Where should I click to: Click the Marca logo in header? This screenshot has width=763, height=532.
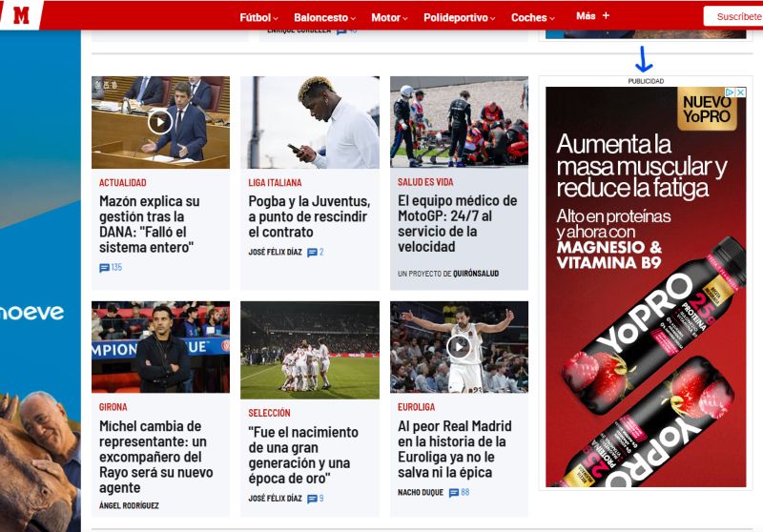pyautogui.click(x=21, y=14)
